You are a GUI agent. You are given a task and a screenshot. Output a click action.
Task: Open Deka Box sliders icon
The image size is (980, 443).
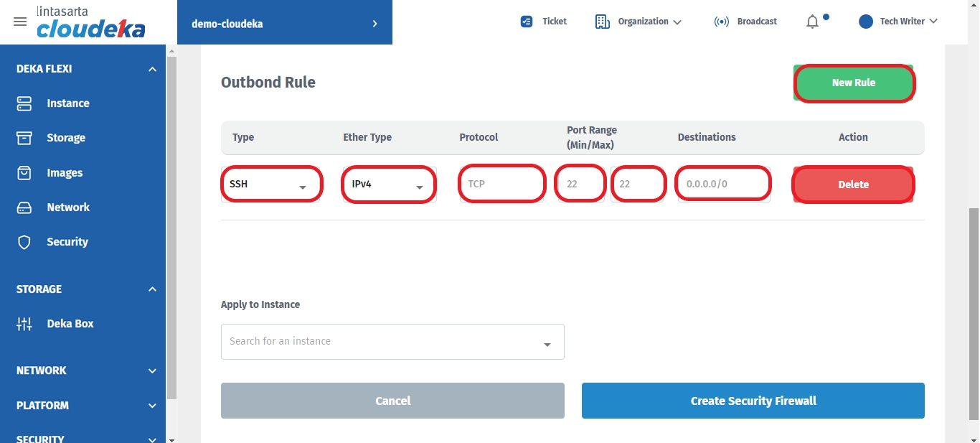point(24,324)
